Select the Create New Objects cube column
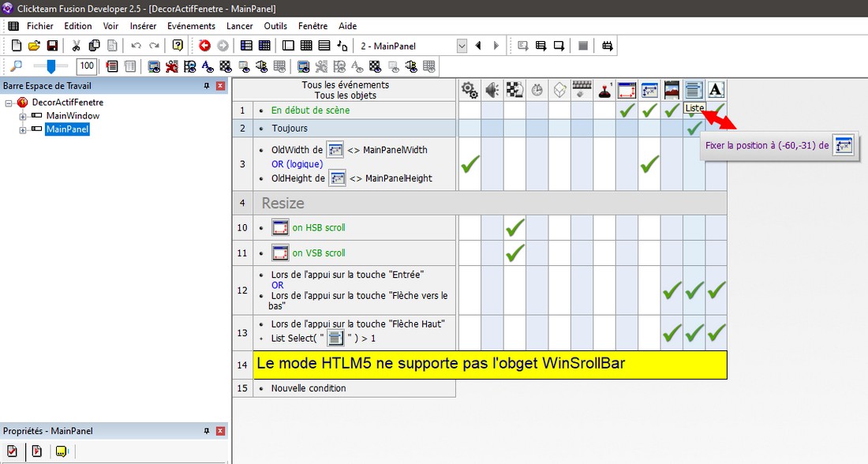Image resolution: width=868 pixels, height=464 pixels. [559, 90]
